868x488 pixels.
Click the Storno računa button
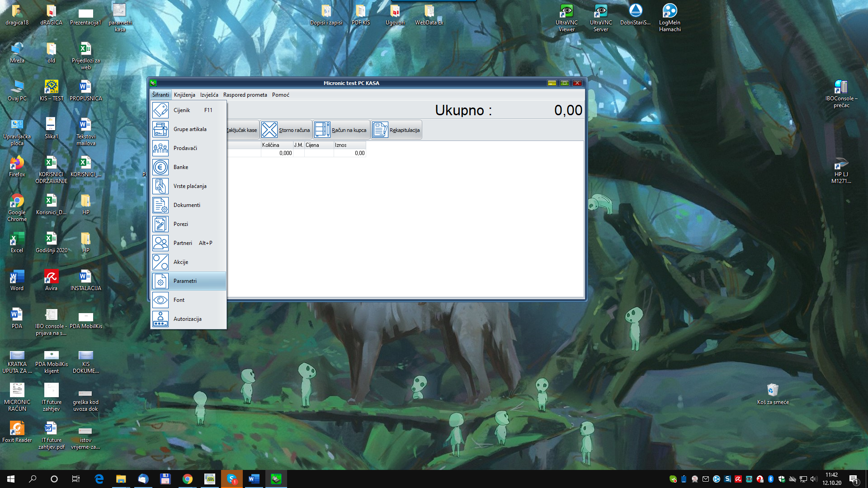(286, 130)
